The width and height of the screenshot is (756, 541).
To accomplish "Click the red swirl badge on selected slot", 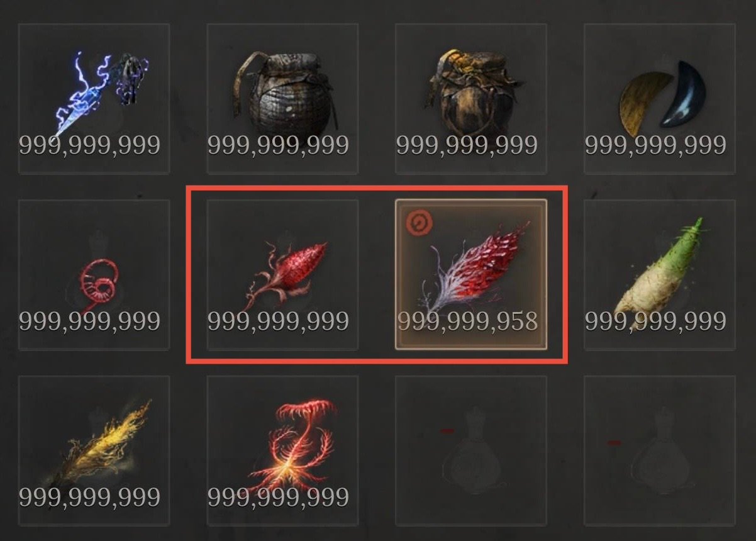I will click(x=416, y=221).
